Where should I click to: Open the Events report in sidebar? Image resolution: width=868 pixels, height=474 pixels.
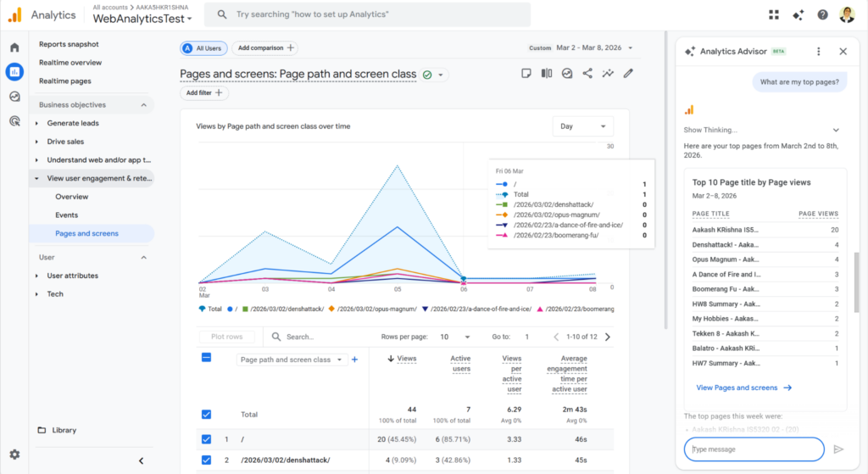click(67, 215)
